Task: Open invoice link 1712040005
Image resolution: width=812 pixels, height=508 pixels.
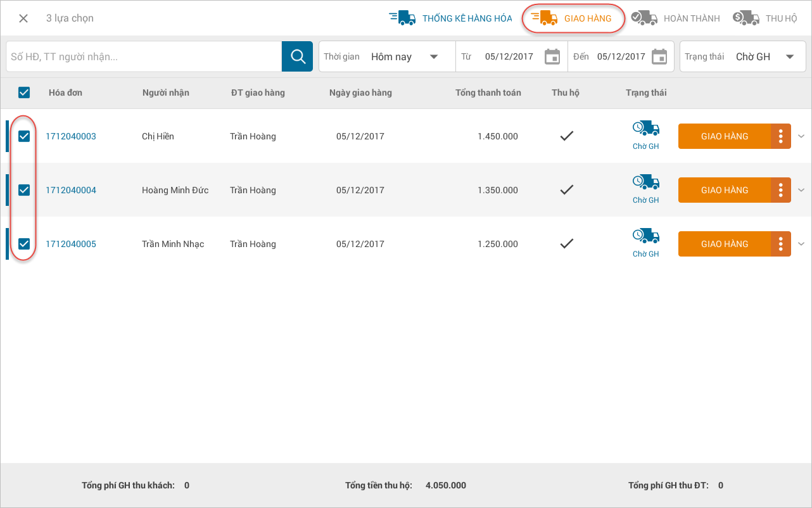Action: [x=71, y=244]
